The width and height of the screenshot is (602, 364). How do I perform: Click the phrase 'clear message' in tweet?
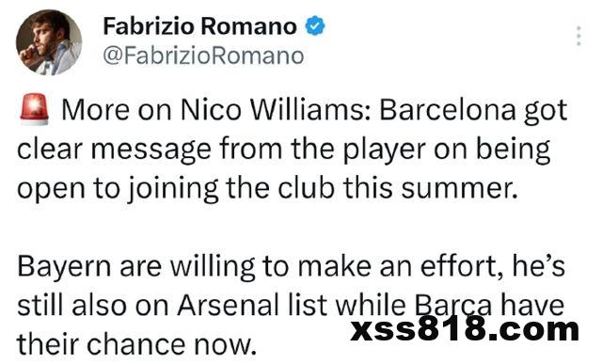(x=114, y=150)
